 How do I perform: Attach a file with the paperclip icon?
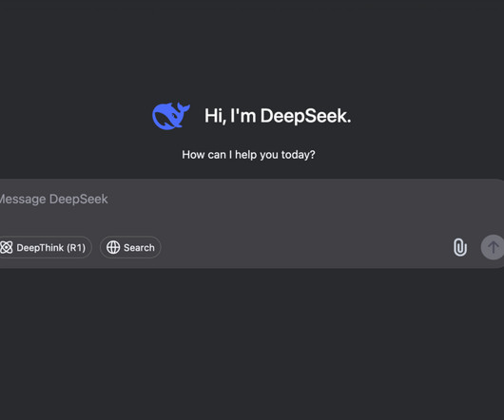(460, 247)
